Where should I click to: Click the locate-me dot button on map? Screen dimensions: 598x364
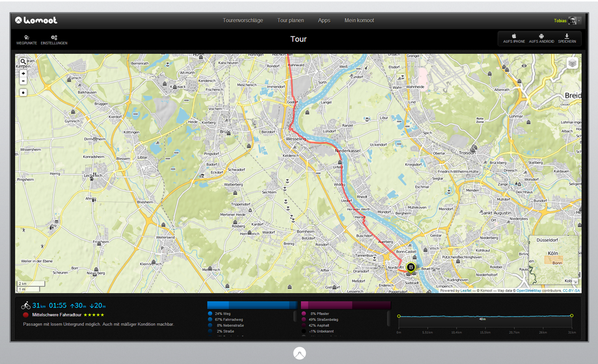coord(23,92)
